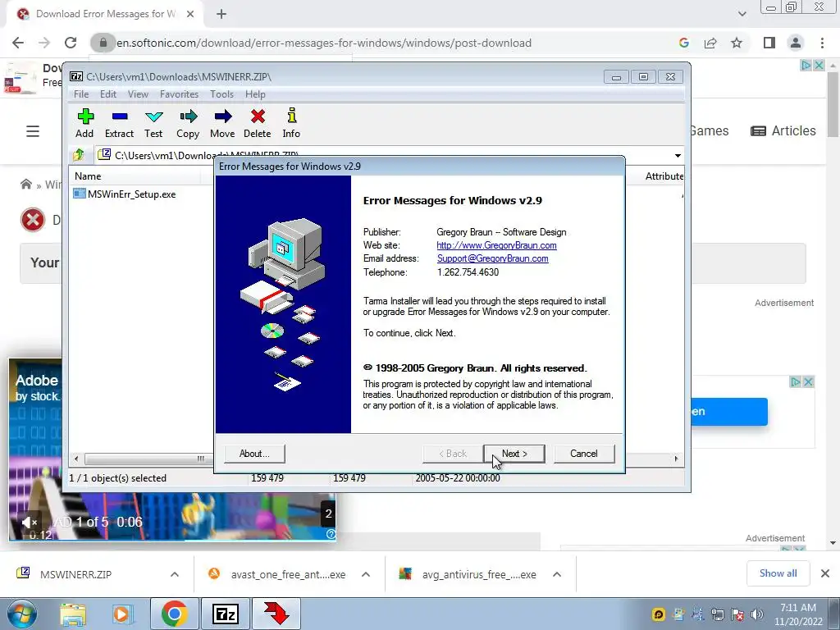Click the Extract icon in 7-Zip
Screen dimensions: 840x630
119,123
